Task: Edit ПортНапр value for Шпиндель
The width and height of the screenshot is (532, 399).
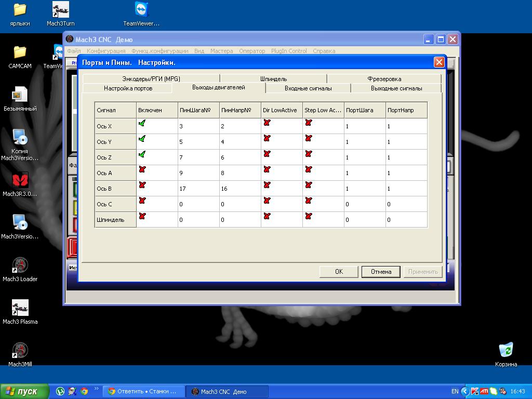Action: pos(406,220)
